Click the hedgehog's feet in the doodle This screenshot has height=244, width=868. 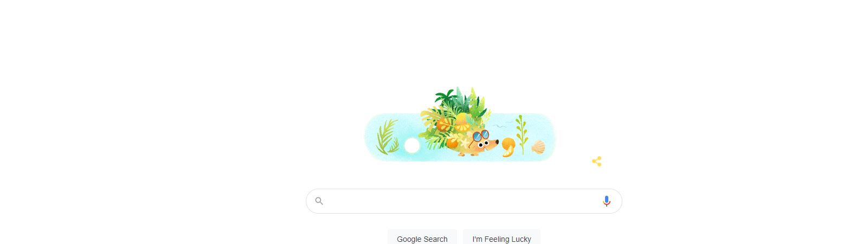(x=468, y=154)
